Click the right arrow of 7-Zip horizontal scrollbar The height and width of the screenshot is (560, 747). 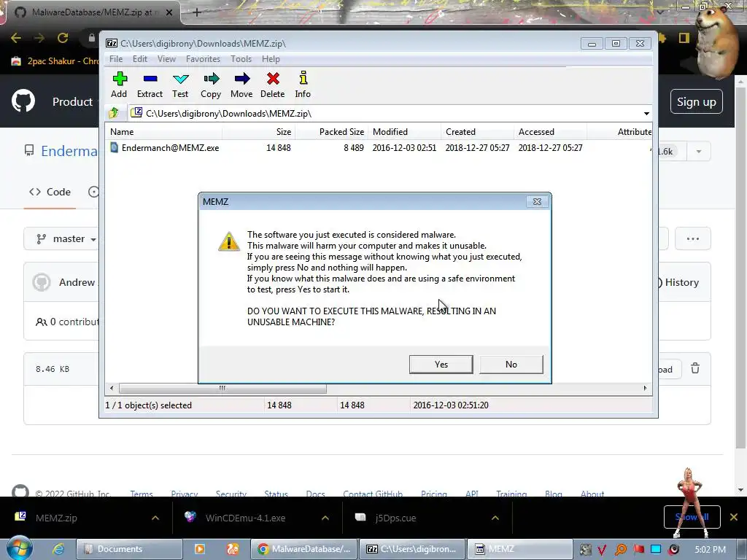point(645,388)
